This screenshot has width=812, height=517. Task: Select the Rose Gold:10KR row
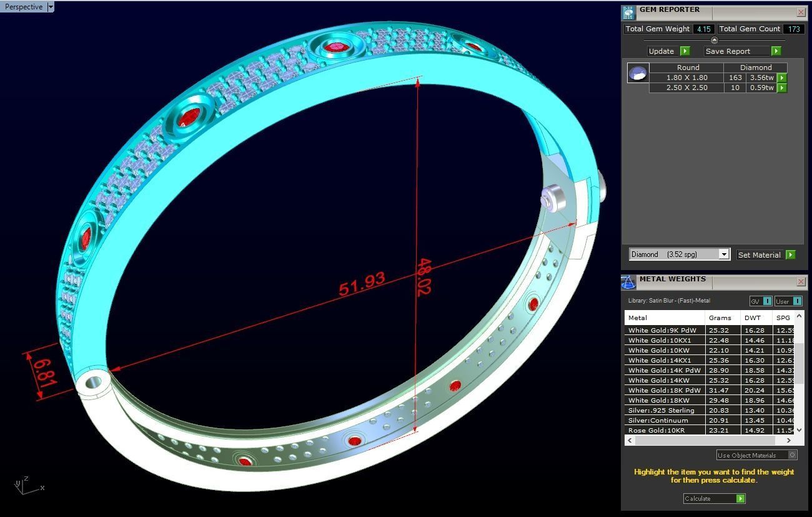pos(710,430)
